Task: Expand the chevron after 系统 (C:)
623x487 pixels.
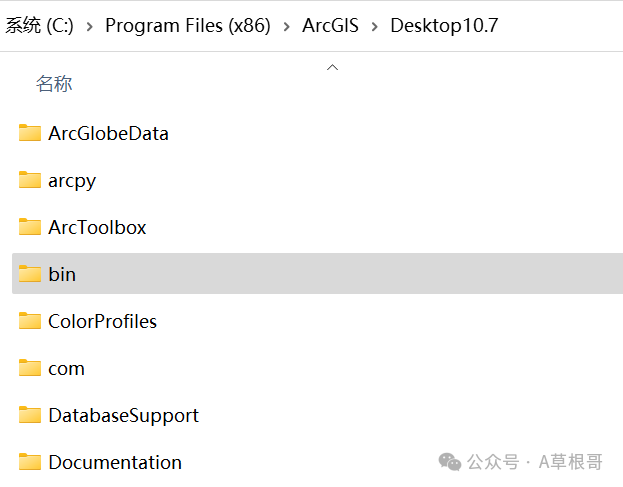Action: coord(90,27)
